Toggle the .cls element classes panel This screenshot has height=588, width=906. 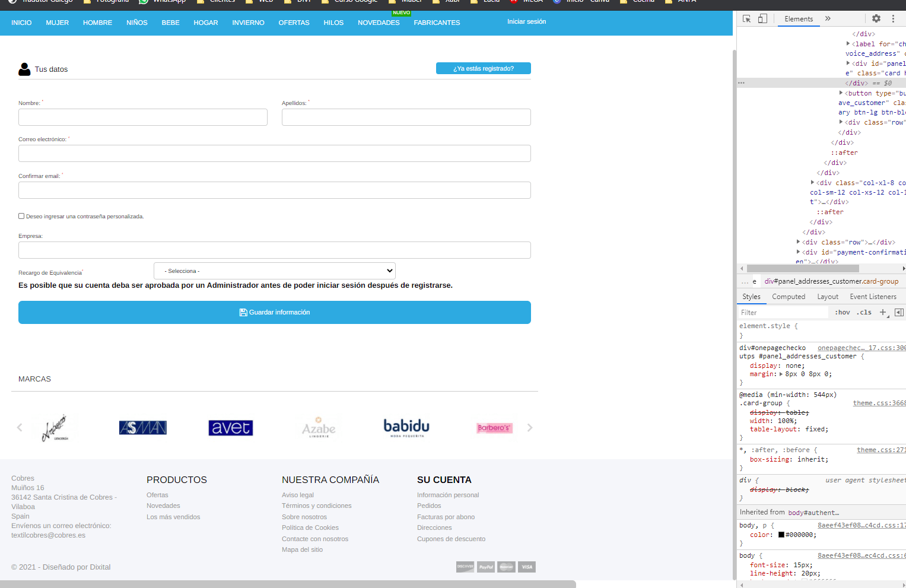pos(864,312)
